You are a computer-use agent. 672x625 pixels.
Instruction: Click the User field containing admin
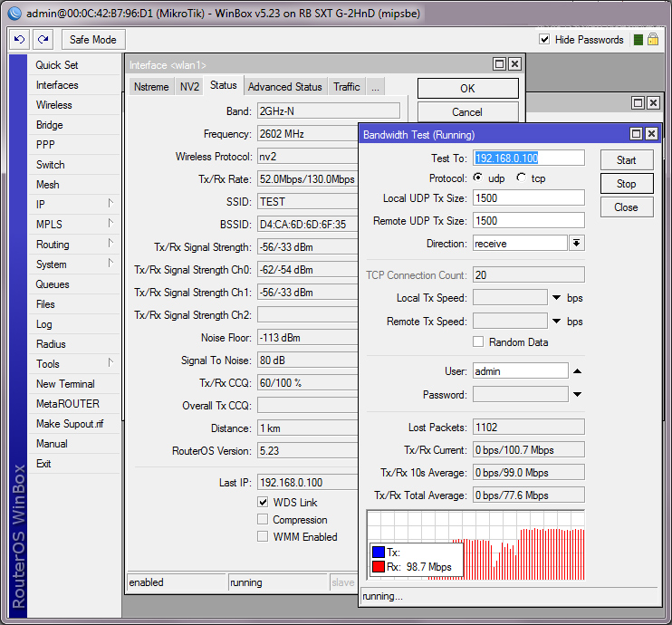pyautogui.click(x=520, y=370)
